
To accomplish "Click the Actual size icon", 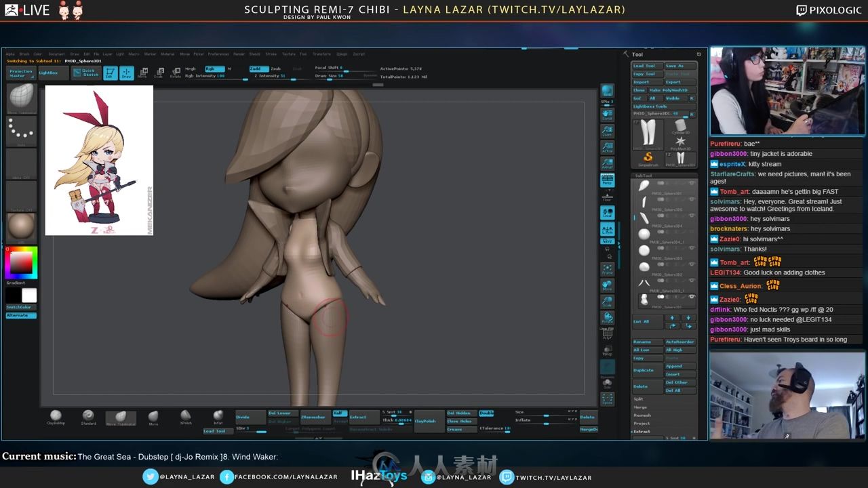I will pyautogui.click(x=608, y=147).
